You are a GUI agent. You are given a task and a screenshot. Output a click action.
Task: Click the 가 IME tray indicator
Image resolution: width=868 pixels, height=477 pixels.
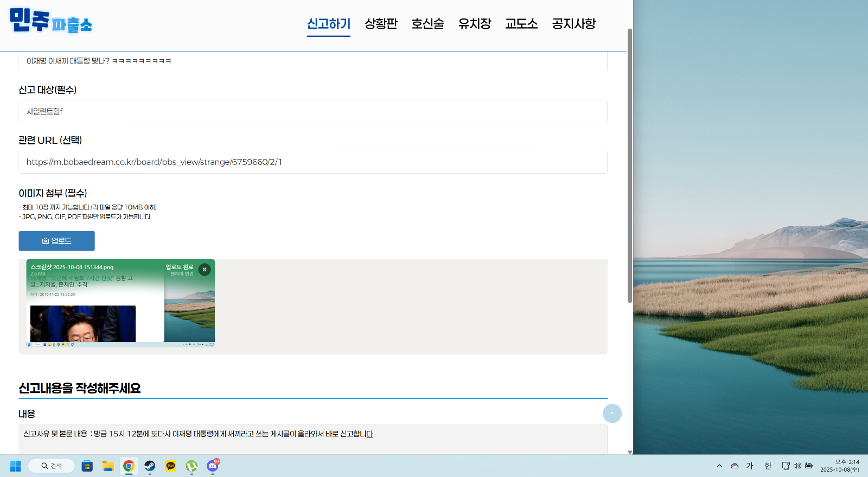click(x=750, y=466)
